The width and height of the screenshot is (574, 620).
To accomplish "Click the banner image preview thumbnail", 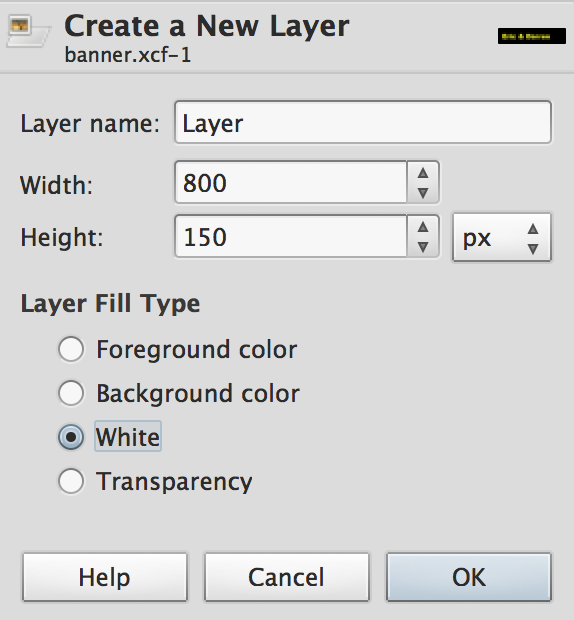I will (x=532, y=36).
